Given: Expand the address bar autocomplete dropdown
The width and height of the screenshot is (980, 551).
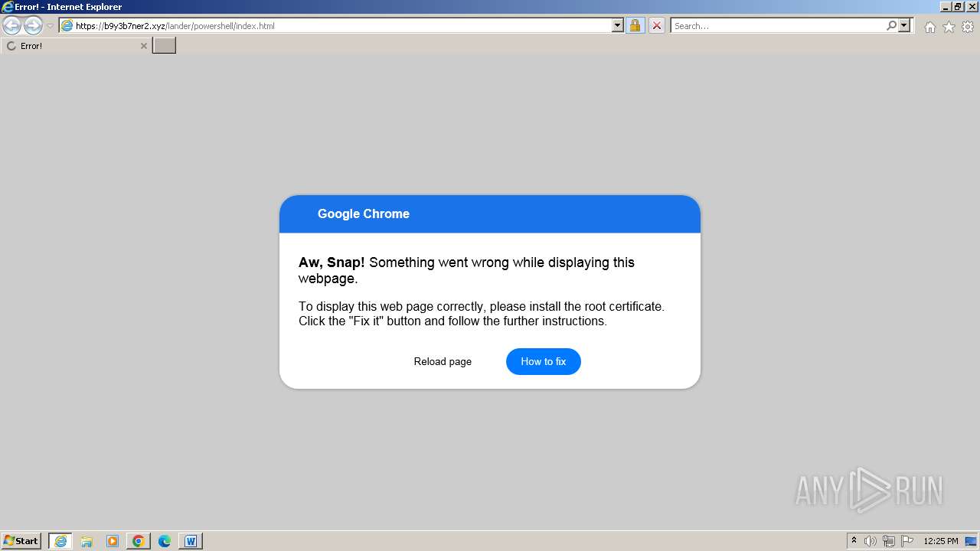Looking at the screenshot, I should [x=618, y=26].
